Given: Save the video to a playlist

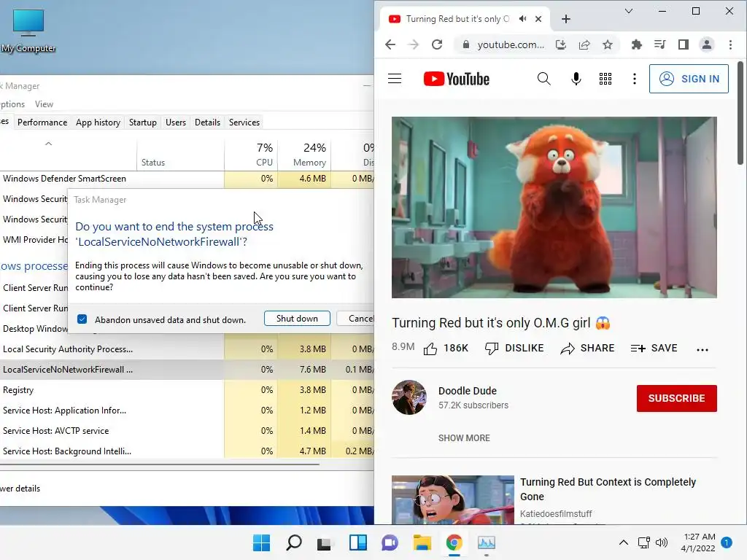Looking at the screenshot, I should tap(654, 348).
